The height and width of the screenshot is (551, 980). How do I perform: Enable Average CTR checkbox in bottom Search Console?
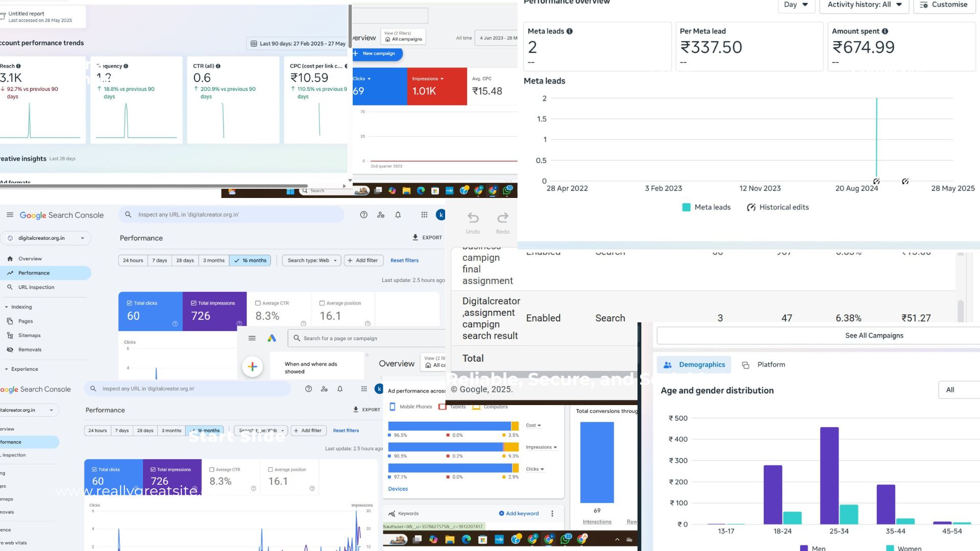[212, 469]
